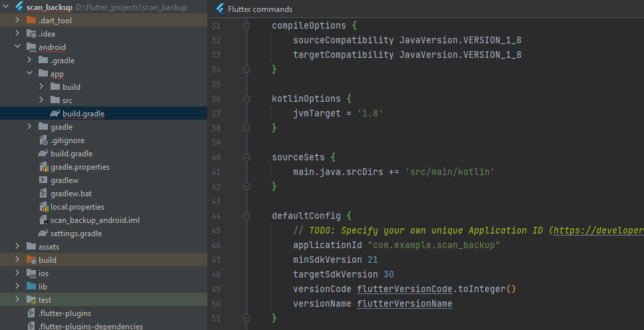Click the settings.gradle elephant icon
The height and width of the screenshot is (330, 644).
coord(43,234)
